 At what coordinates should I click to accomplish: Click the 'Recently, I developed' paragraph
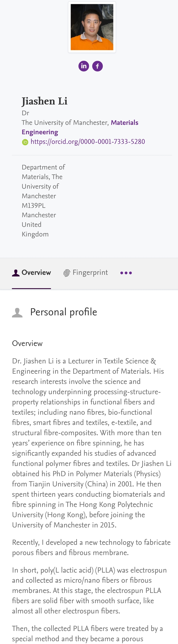(x=92, y=547)
